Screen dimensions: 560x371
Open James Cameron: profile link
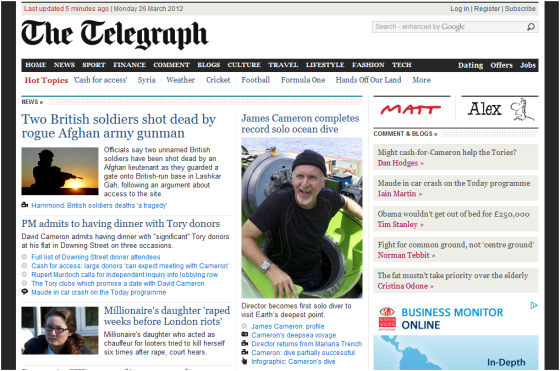click(x=288, y=326)
